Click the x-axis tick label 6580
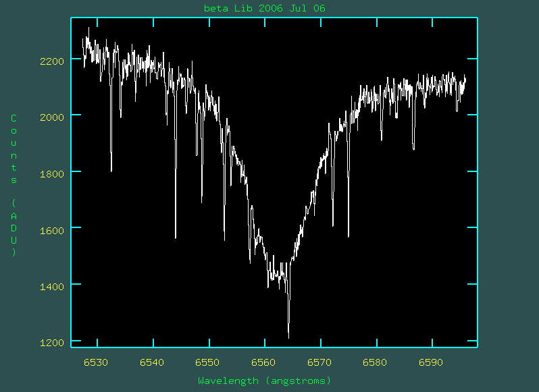 [x=375, y=362]
